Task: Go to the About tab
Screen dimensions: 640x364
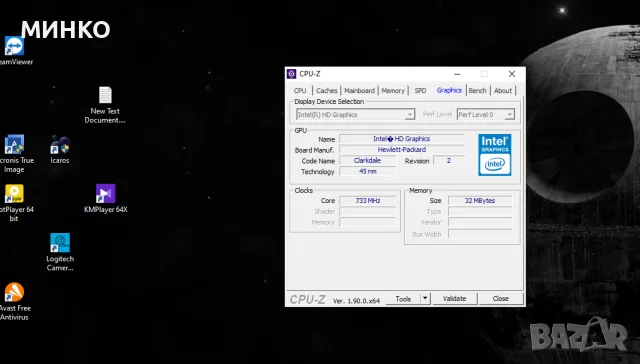Action: (x=502, y=91)
